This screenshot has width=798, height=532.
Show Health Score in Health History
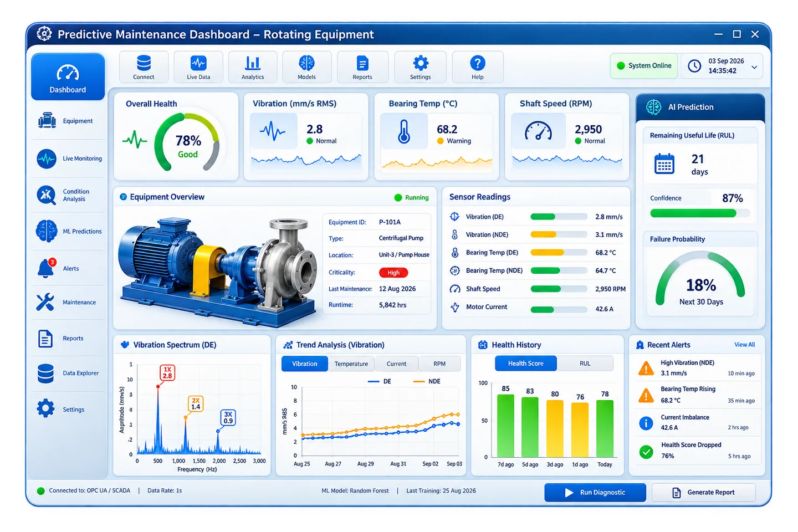coord(526,364)
